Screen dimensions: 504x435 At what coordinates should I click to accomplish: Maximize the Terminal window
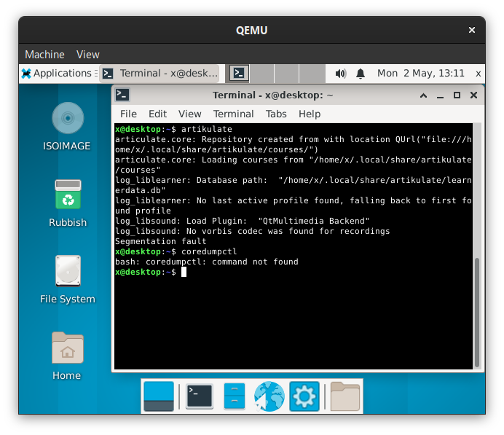[457, 95]
